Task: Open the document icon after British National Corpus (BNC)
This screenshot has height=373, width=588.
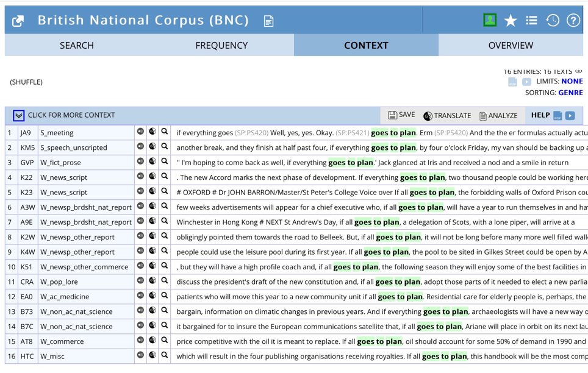Action: 268,21
